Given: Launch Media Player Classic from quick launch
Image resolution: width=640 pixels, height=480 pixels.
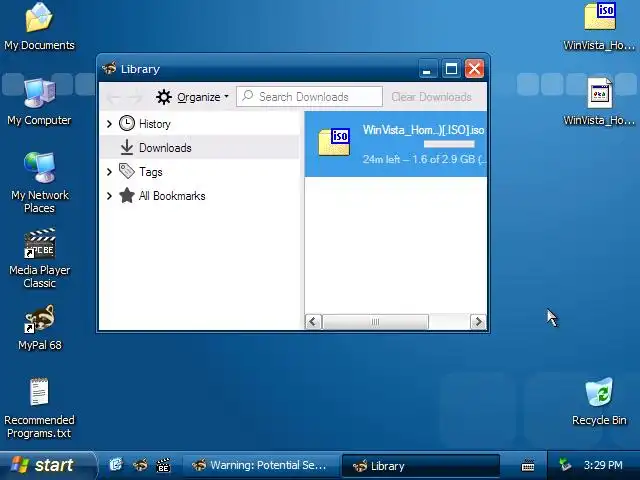Looking at the screenshot, I should (163, 465).
